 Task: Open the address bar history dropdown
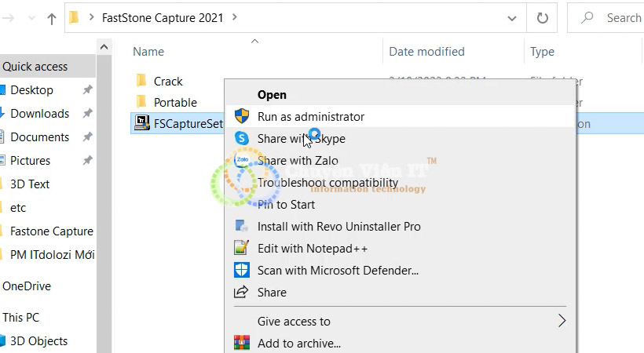click(512, 18)
